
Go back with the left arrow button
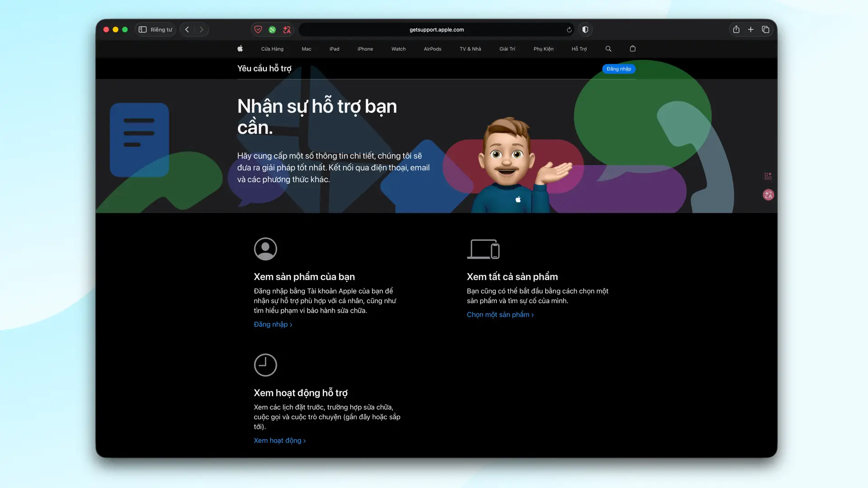tap(187, 29)
